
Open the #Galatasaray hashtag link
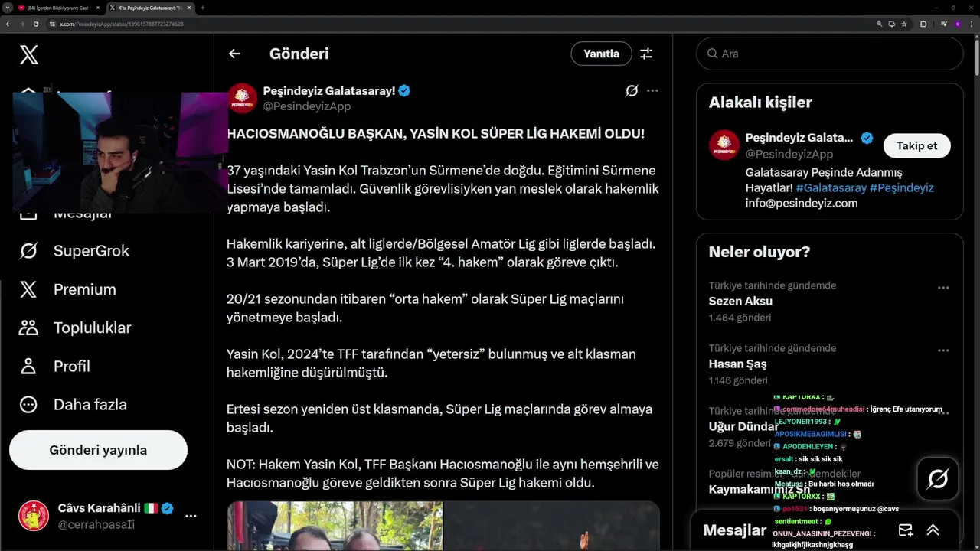click(831, 187)
